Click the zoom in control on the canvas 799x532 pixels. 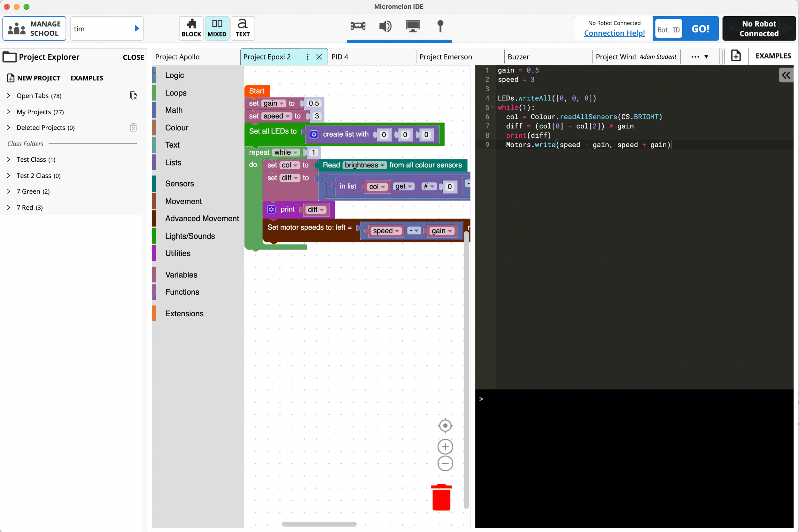pyautogui.click(x=445, y=446)
